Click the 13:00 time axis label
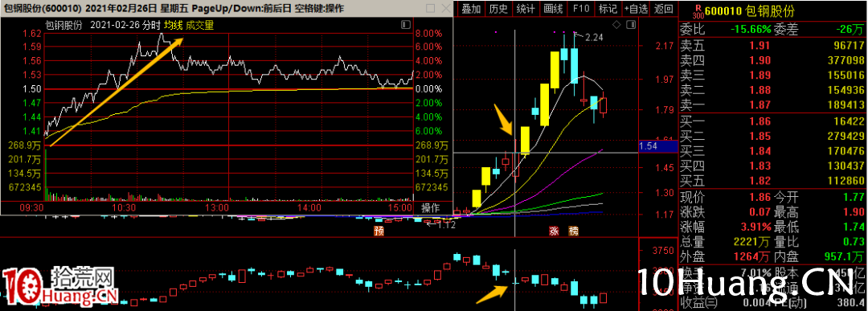Screen dimensions: 868x311 tap(217, 207)
